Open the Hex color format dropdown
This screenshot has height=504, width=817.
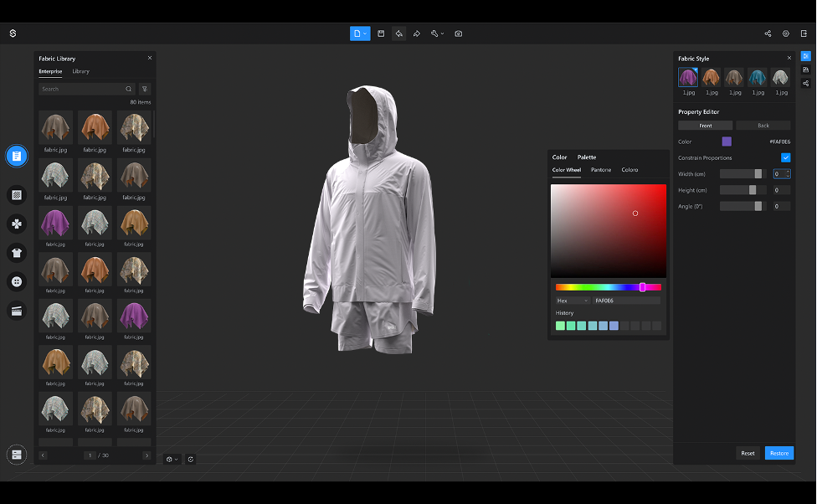pyautogui.click(x=573, y=301)
